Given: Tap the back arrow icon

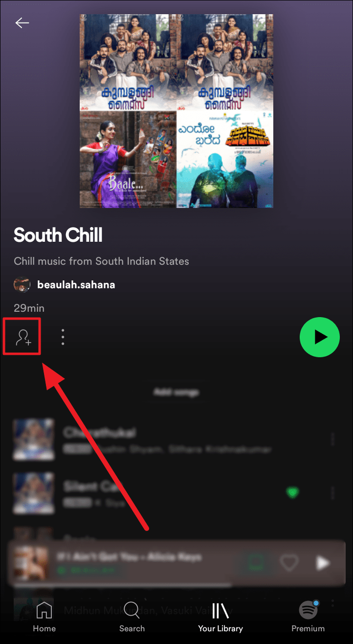Looking at the screenshot, I should point(22,23).
